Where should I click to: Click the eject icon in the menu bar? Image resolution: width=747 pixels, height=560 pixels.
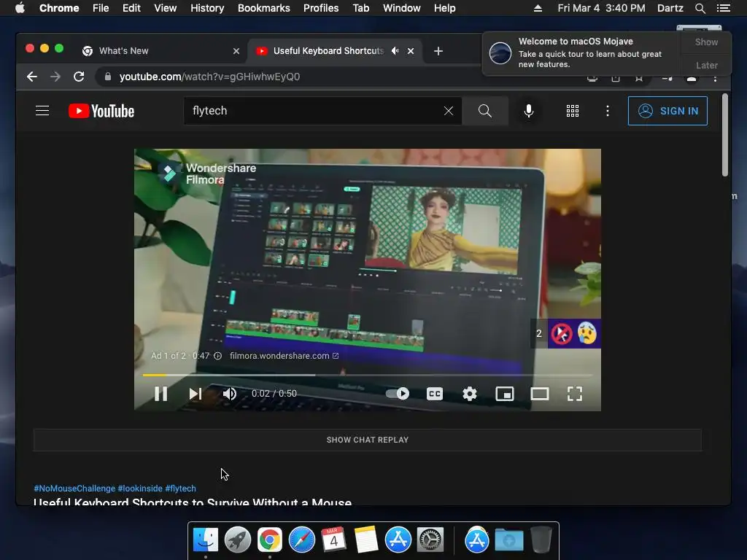coord(538,8)
